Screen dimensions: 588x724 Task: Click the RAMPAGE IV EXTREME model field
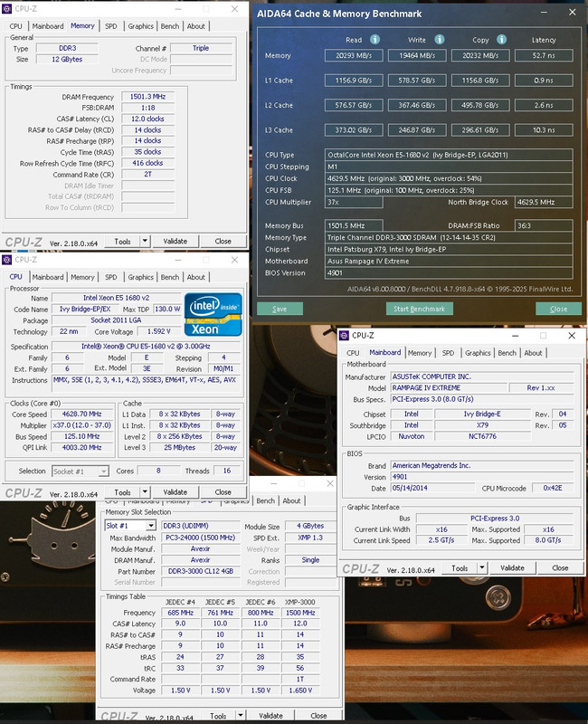pos(448,388)
